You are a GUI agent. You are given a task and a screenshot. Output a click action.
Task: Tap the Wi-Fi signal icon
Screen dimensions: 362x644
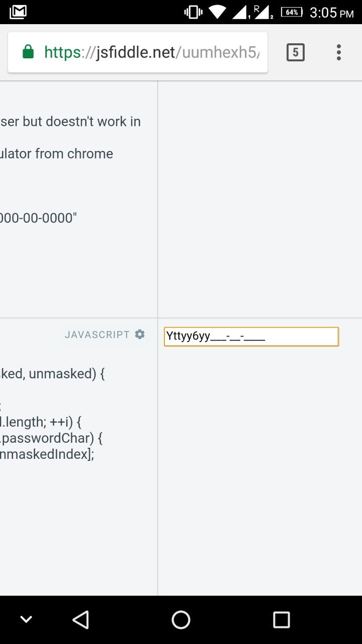tap(217, 12)
